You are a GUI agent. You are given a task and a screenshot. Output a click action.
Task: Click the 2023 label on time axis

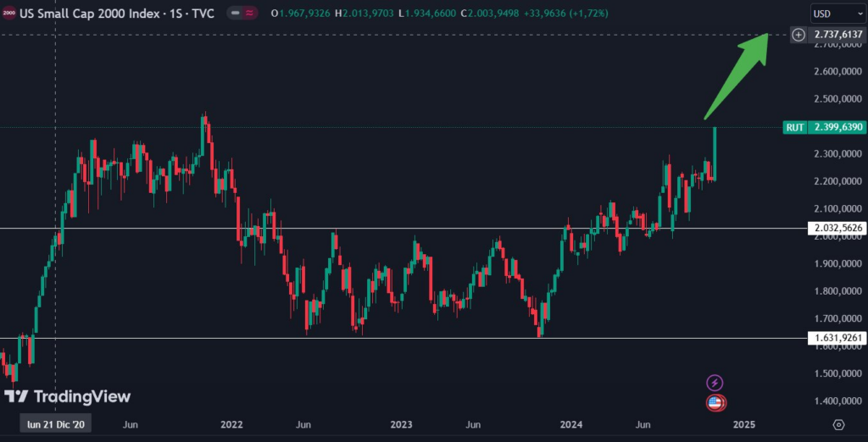pos(401,425)
